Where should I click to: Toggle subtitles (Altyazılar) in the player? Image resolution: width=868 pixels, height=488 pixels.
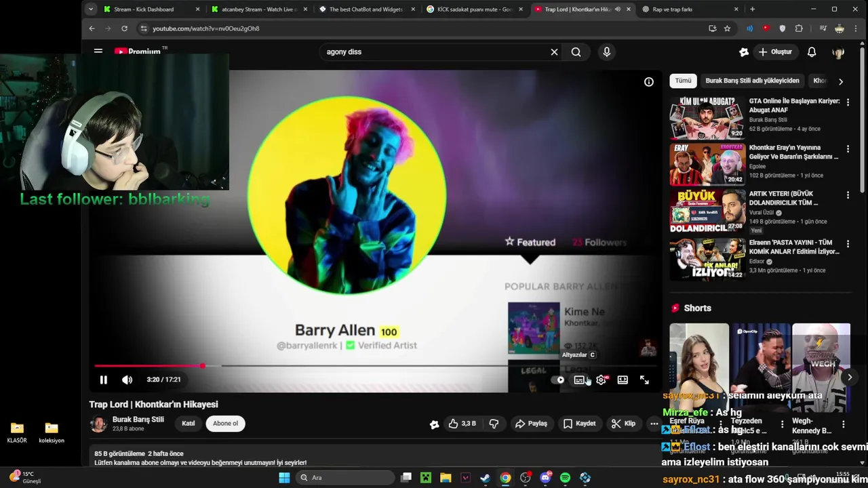[579, 380]
